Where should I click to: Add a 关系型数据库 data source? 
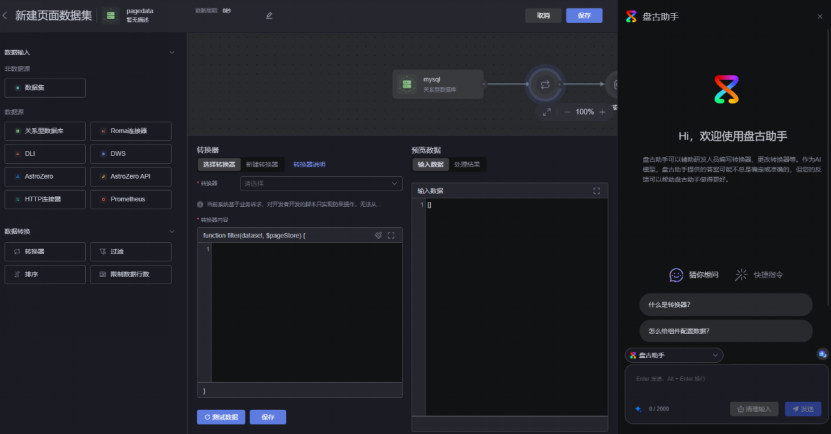tap(45, 131)
